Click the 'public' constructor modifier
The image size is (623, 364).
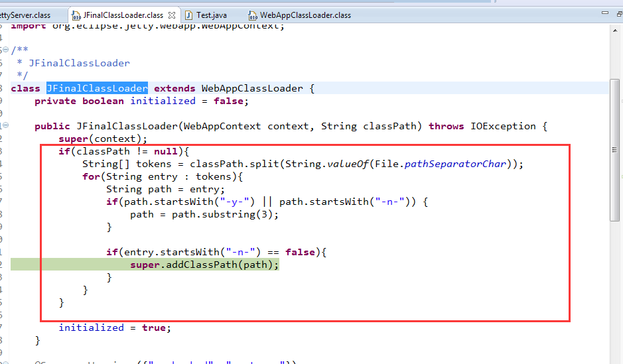52,126
